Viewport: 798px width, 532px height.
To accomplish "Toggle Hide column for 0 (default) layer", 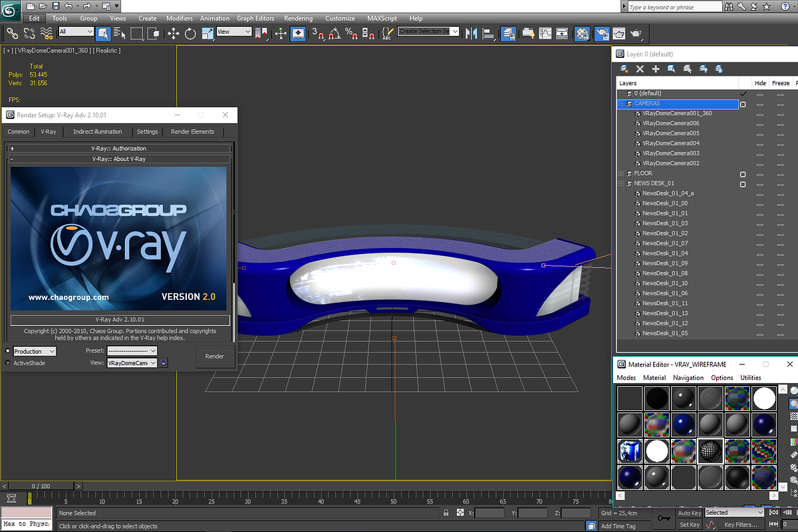I will 760,94.
